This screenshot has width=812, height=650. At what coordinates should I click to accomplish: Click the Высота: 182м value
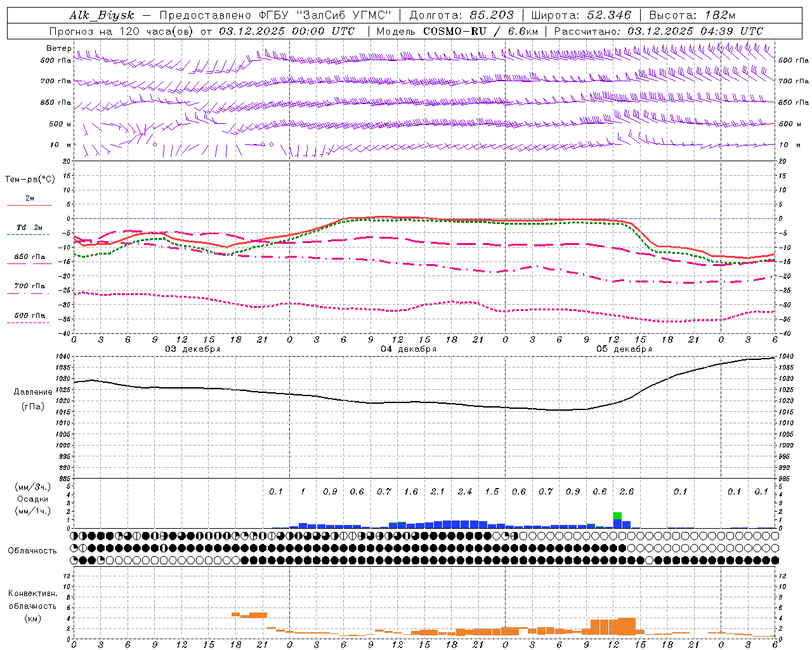692,15
